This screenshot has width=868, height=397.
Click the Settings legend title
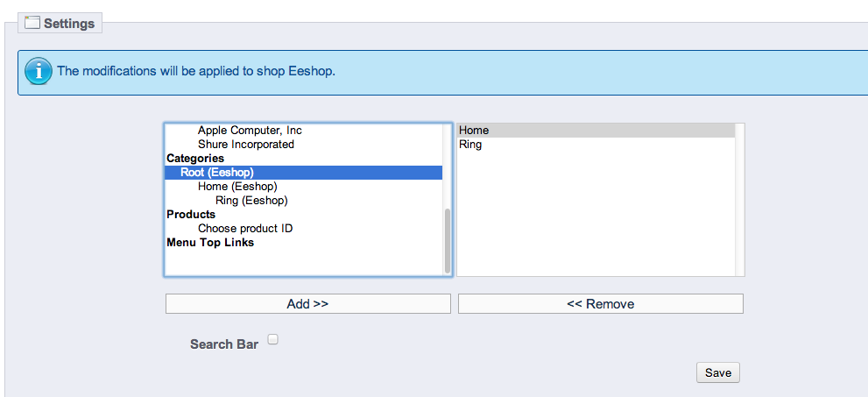(x=68, y=24)
